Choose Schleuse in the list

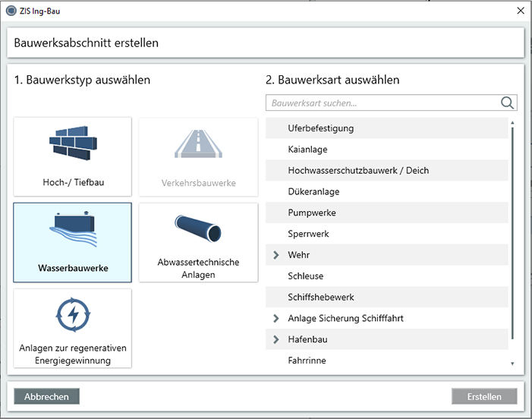coord(387,276)
